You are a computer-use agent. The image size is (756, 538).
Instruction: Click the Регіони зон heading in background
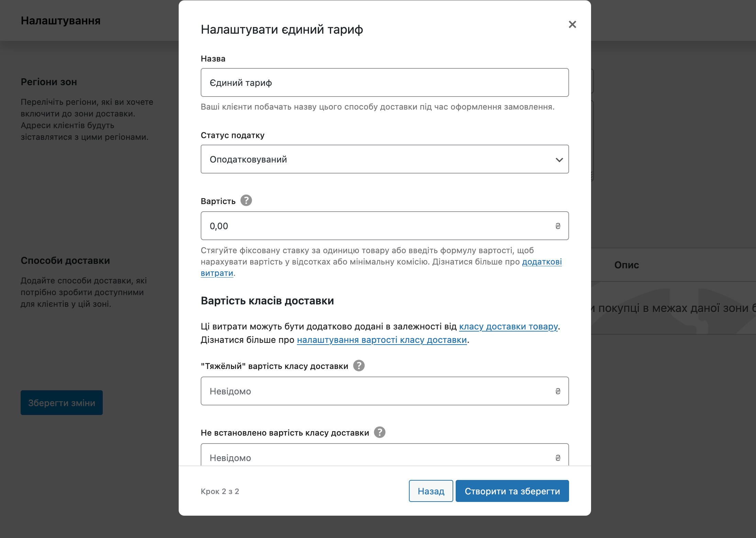point(49,82)
